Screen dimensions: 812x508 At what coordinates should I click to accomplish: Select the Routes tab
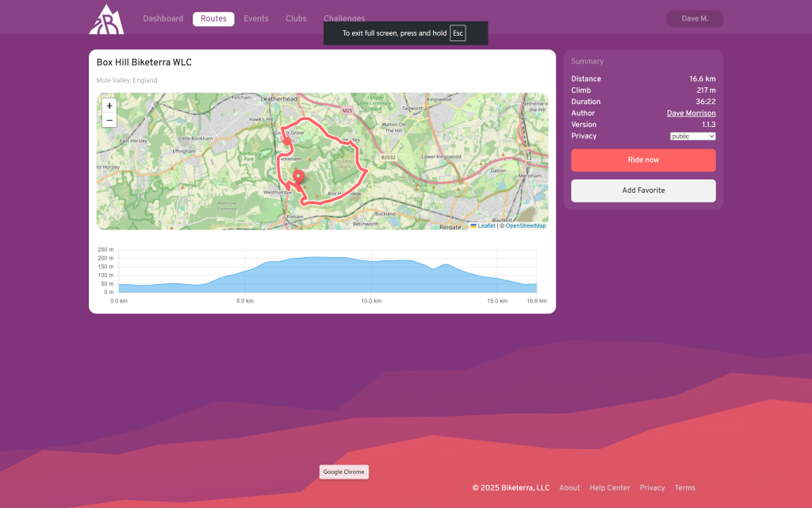[x=213, y=19]
